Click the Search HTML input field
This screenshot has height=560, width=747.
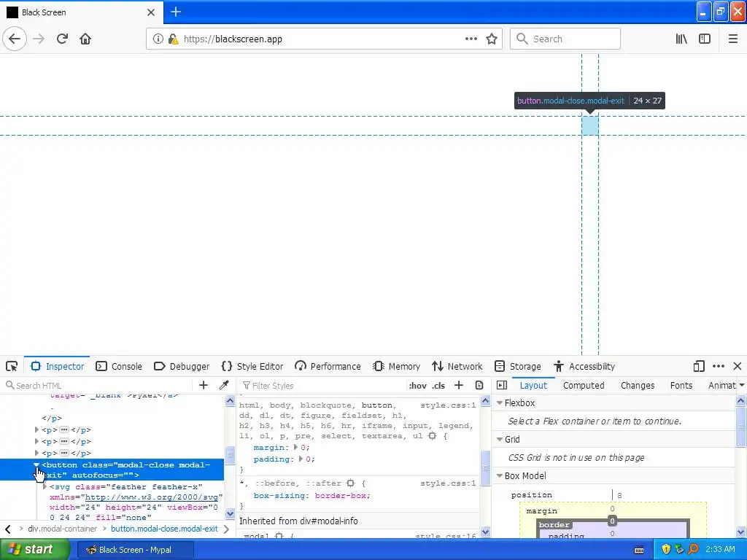98,385
